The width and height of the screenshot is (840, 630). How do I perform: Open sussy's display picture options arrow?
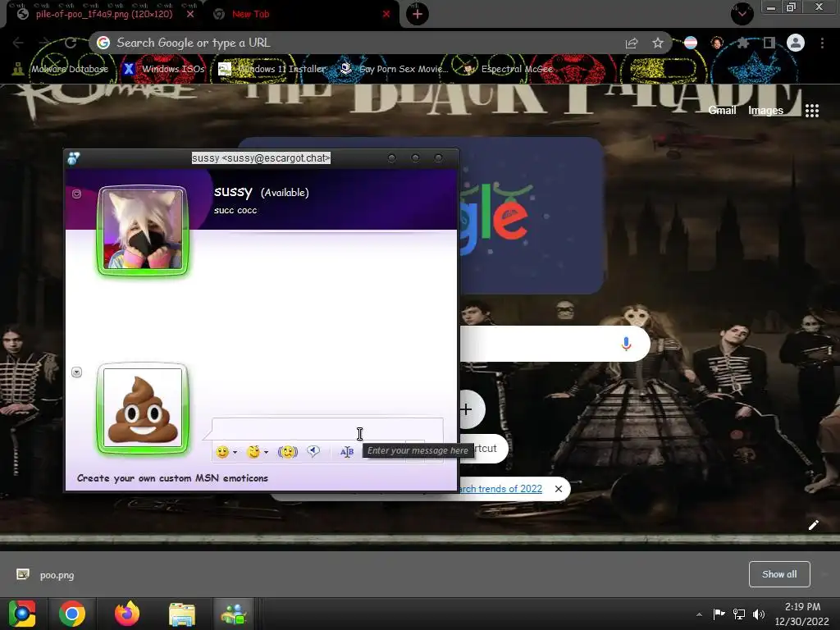[76, 194]
